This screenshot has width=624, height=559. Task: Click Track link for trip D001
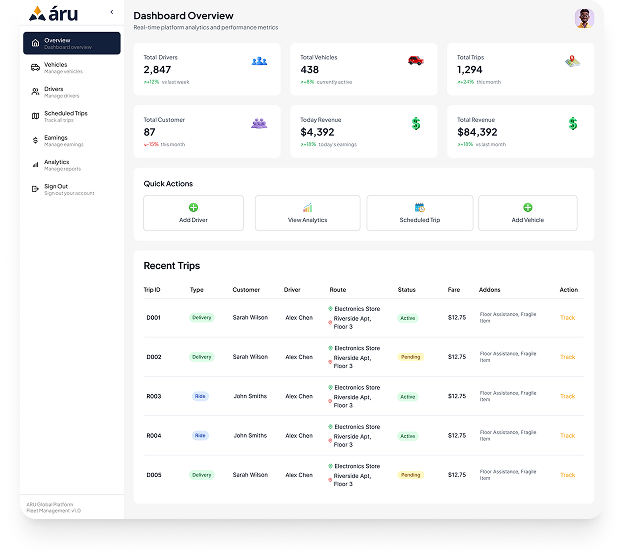pos(567,318)
